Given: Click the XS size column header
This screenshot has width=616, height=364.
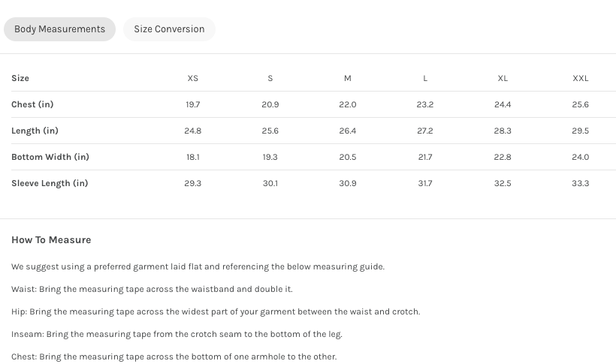Looking at the screenshot, I should tap(193, 78).
